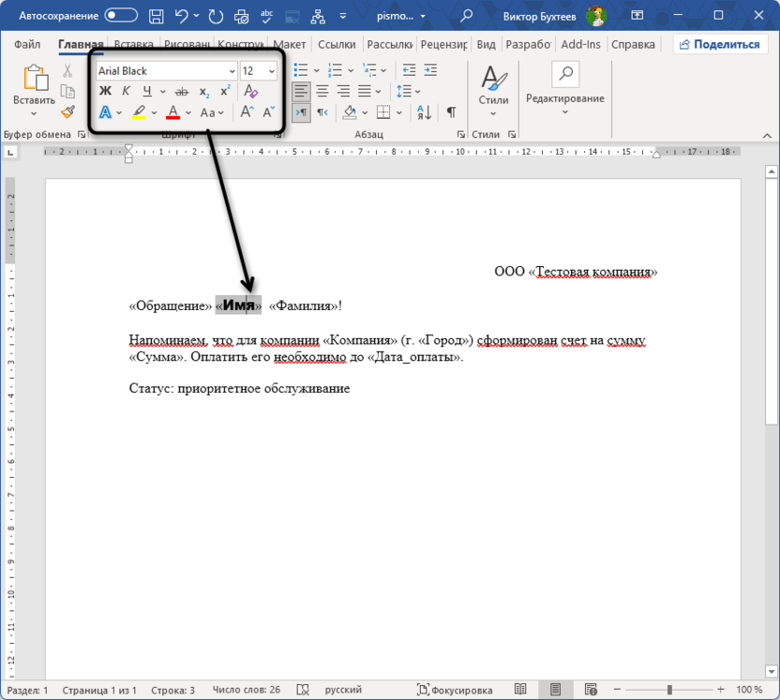Open line spacing options
780x700 pixels.
click(409, 92)
